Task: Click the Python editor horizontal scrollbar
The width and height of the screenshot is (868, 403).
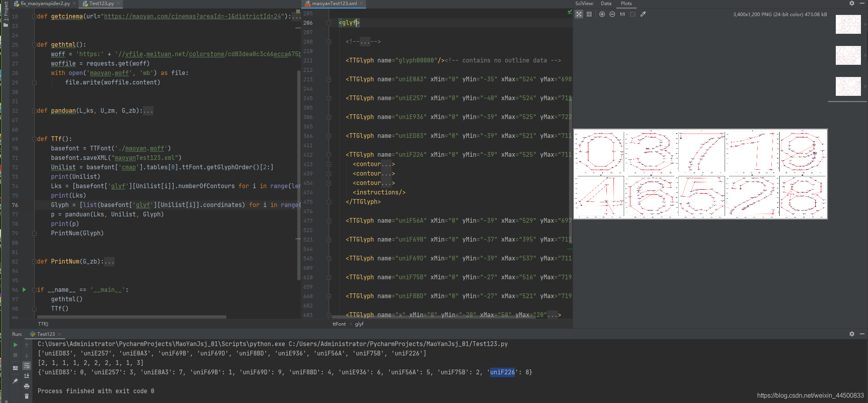Action: 132,317
